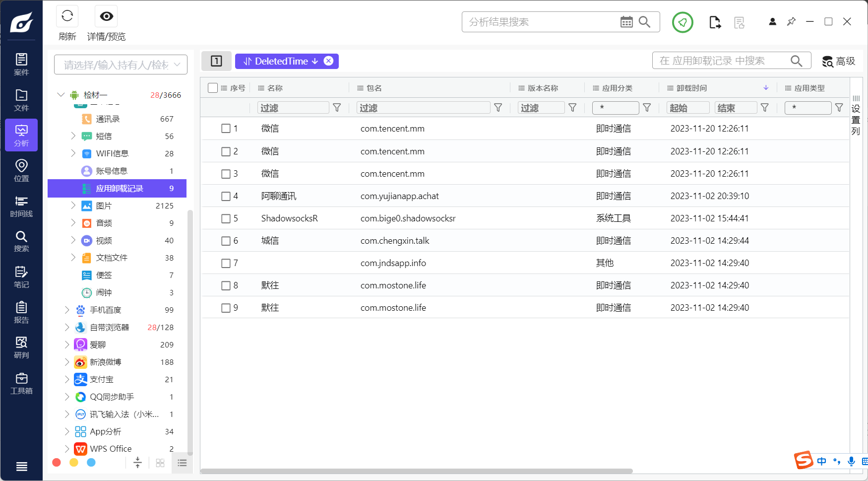
Task: Check row 1 微信 checkbox
Action: [226, 129]
